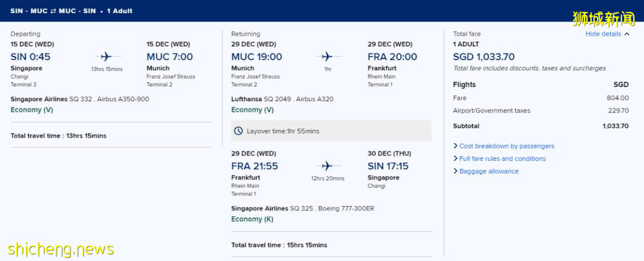Collapse fare info with Hide details
Viewport: 644px width, 261px height.
[603, 34]
